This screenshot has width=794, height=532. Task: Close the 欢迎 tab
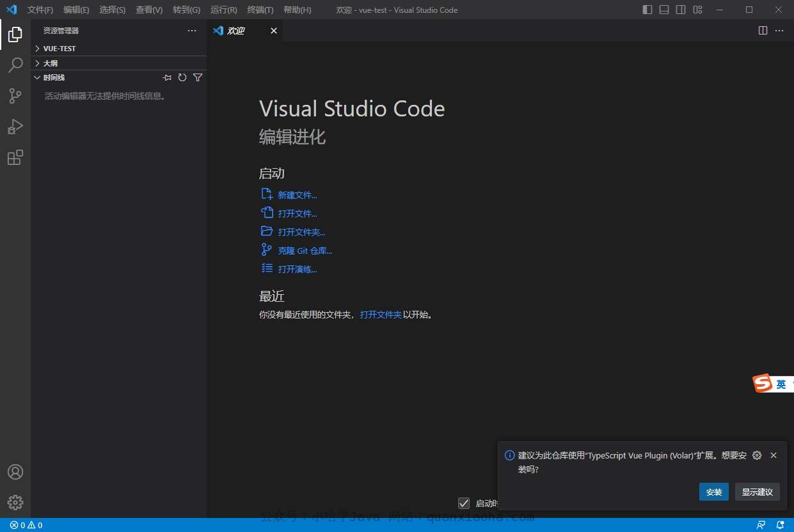[274, 31]
